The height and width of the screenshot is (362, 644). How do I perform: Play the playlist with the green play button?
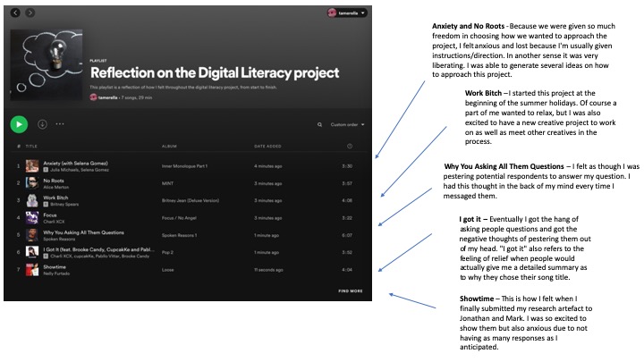pyautogui.click(x=19, y=124)
